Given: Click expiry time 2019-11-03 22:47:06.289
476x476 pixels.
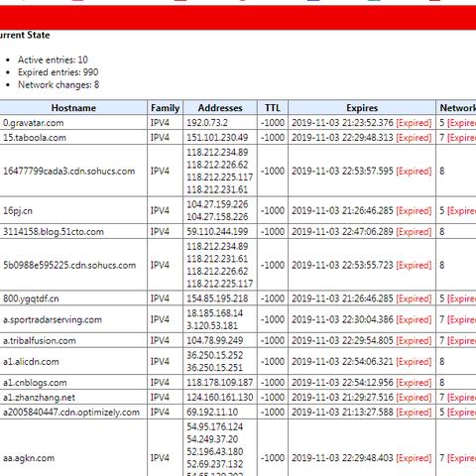Looking at the screenshot, I should pos(342,232).
